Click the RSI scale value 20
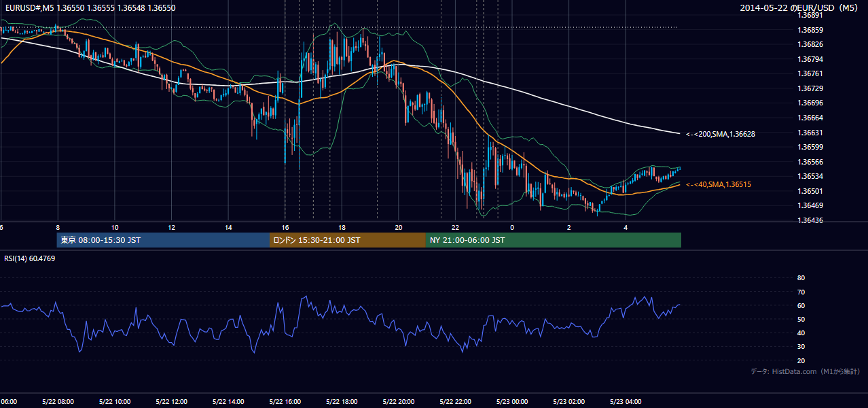The height and width of the screenshot is (408, 868). 801,360
